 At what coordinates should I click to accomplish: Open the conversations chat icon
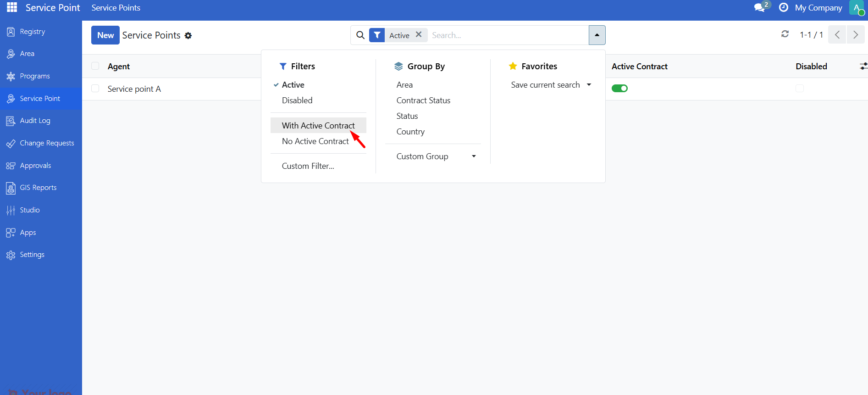760,8
